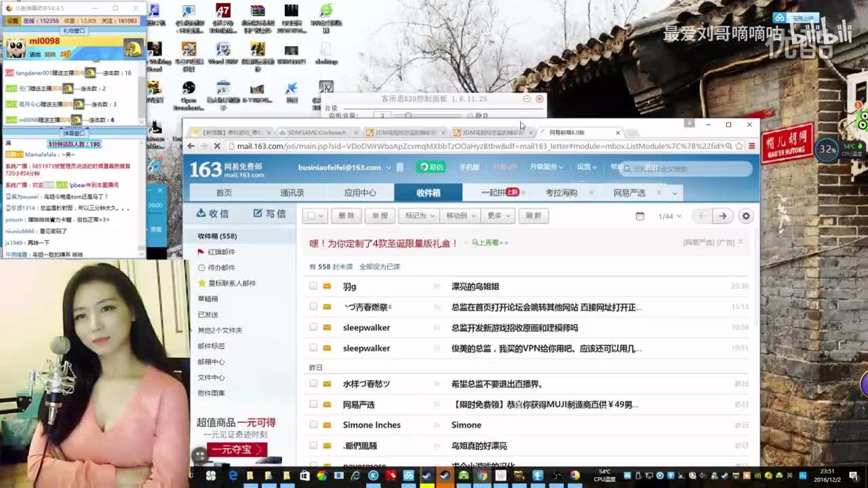
Task: Bookmark the page with star icon
Action: [x=738, y=146]
